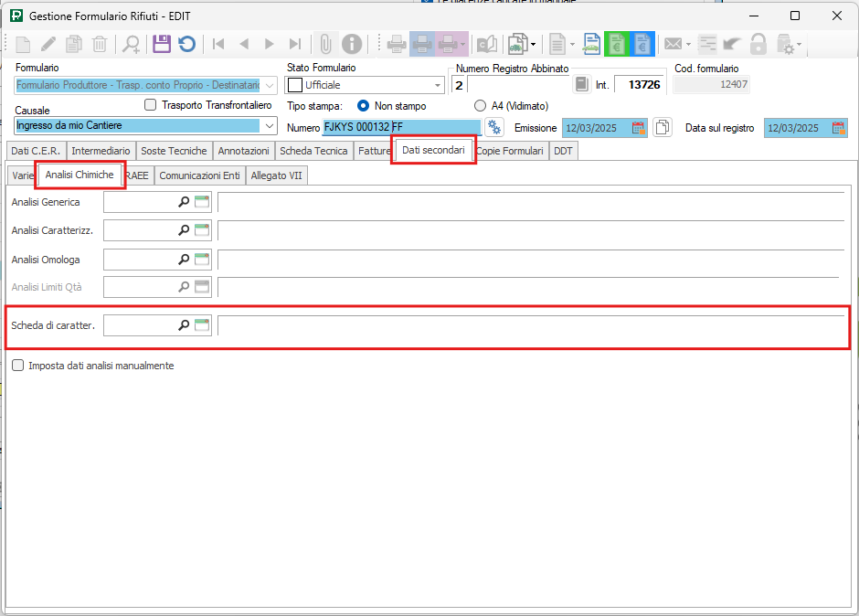The width and height of the screenshot is (859, 616).
Task: Expand the Formulario type dropdown
Action: pos(269,85)
